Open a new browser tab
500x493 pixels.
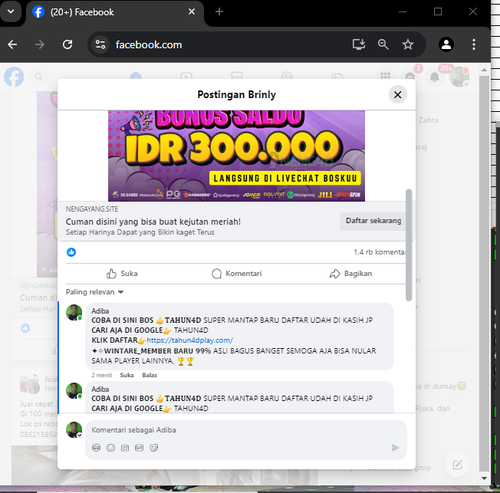coord(219,12)
